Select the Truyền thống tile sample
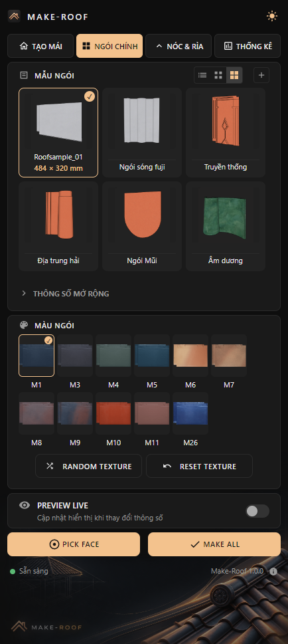 coord(226,133)
